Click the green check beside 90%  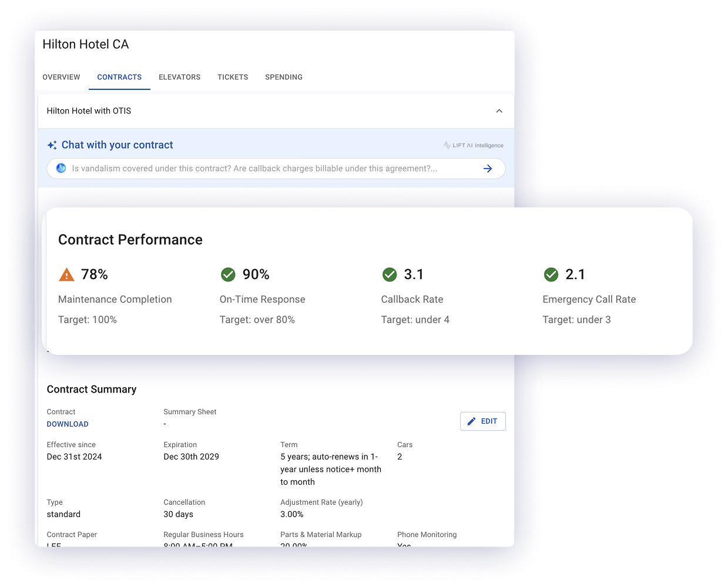click(228, 274)
